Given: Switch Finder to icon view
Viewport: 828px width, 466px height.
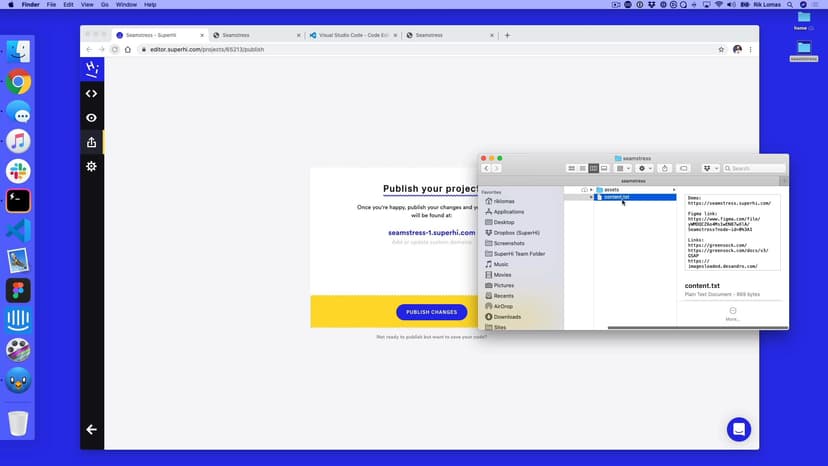Looking at the screenshot, I should (572, 168).
